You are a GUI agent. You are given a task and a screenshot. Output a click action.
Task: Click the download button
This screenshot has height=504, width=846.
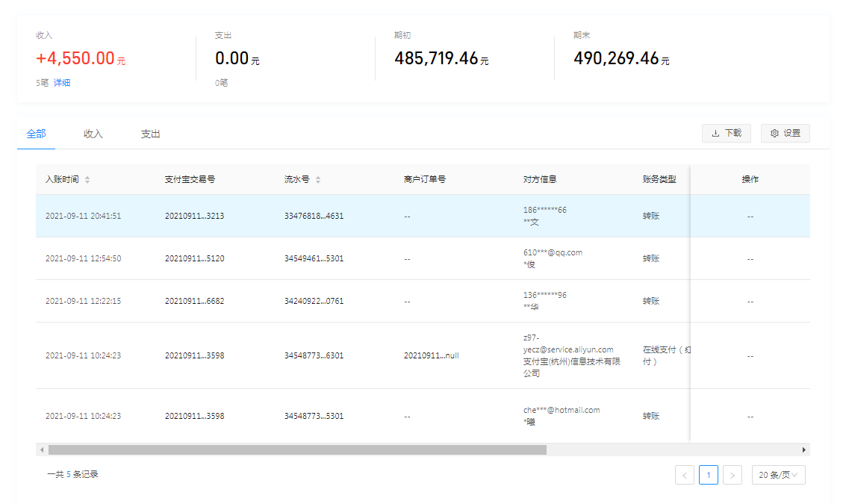pos(726,133)
